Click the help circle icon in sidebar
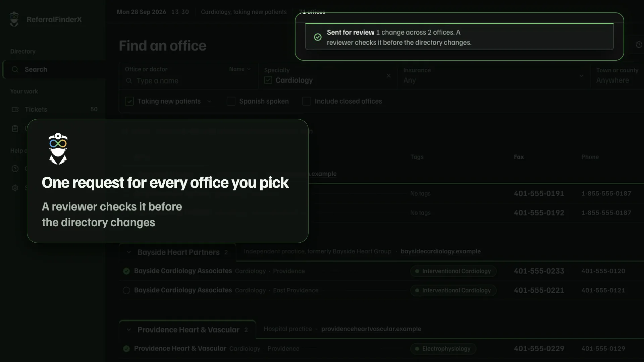The height and width of the screenshot is (362, 644). (x=15, y=169)
